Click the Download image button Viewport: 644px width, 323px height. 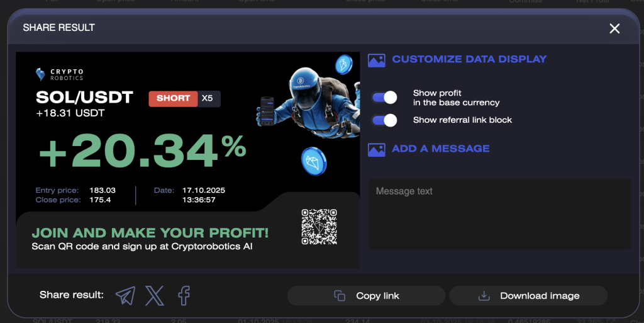tap(528, 296)
